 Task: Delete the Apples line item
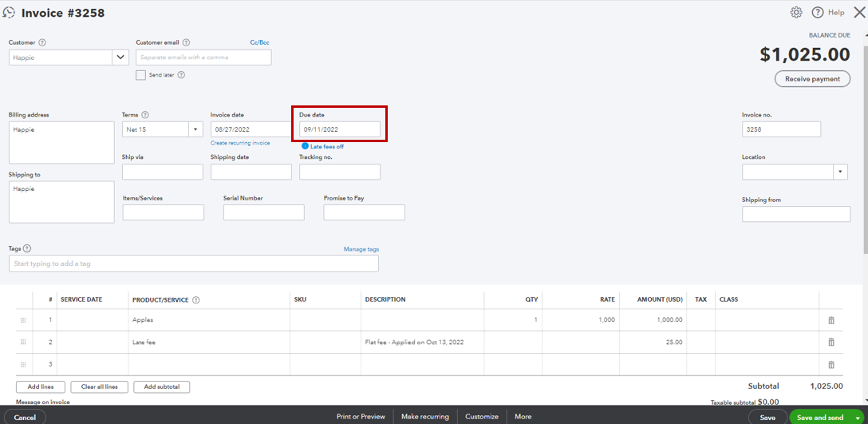tap(831, 320)
